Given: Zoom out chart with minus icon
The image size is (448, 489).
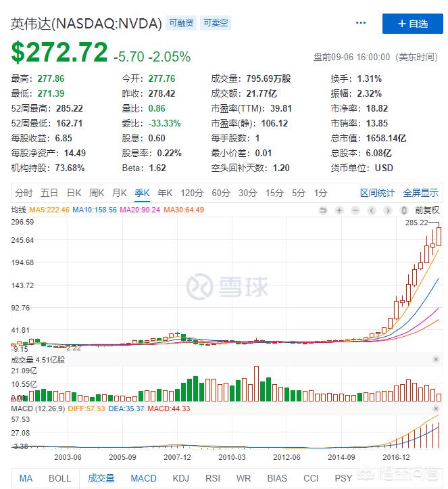Looking at the screenshot, I should (x=355, y=210).
